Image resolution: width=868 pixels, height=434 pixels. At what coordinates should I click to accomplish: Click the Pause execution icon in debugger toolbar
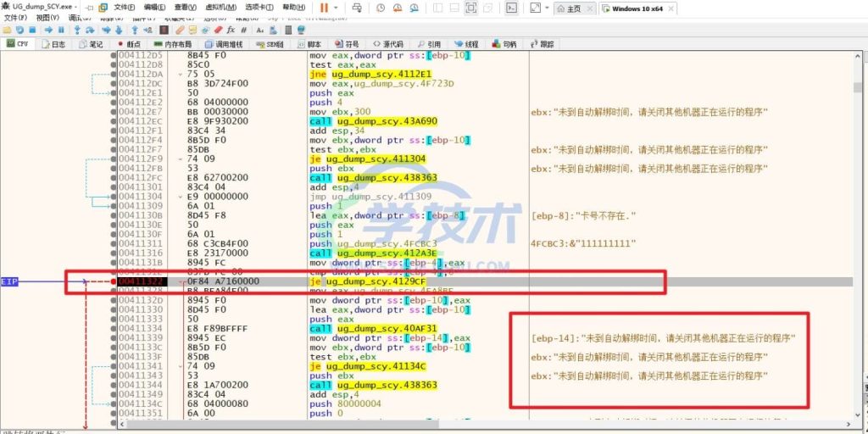tap(61, 30)
